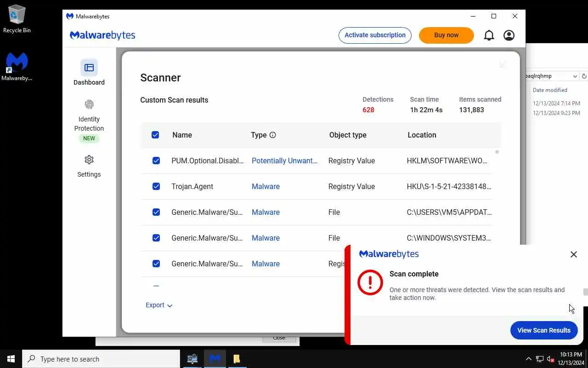The width and height of the screenshot is (588, 368).
Task: Refresh the Explorer window address bar
Action: (x=584, y=76)
